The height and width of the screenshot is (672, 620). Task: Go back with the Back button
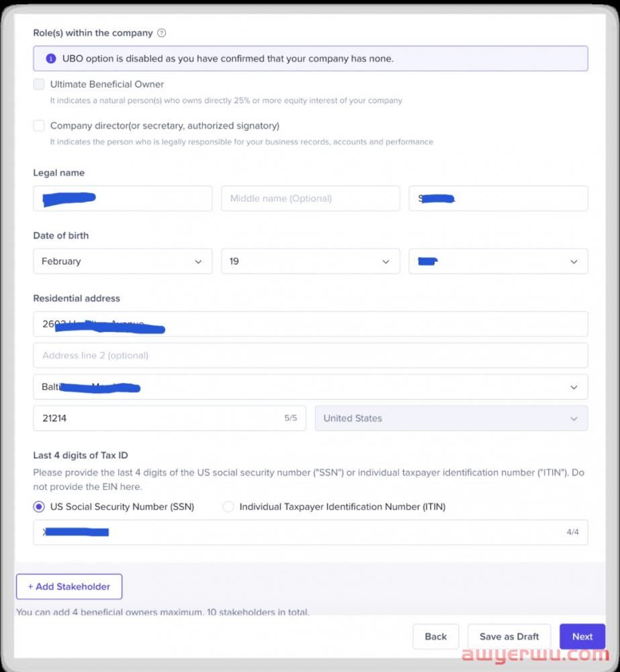(x=435, y=636)
